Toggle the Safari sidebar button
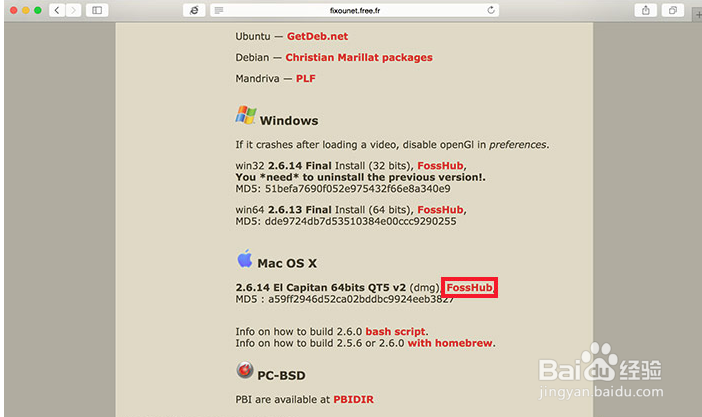 coord(97,10)
